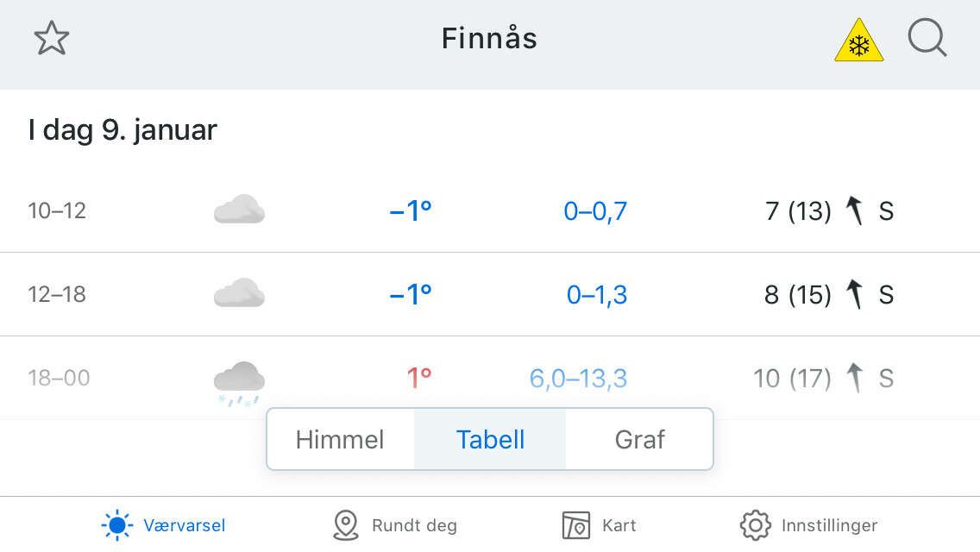The width and height of the screenshot is (980, 552).
Task: Tap precipitation value 0–1,3
Action: [596, 295]
